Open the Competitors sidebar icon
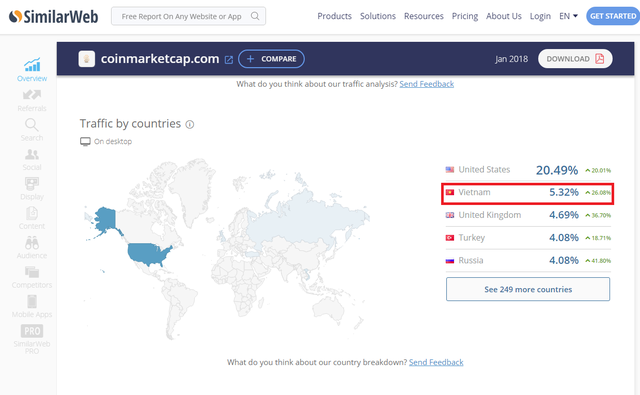The width and height of the screenshot is (640, 395). point(32,272)
